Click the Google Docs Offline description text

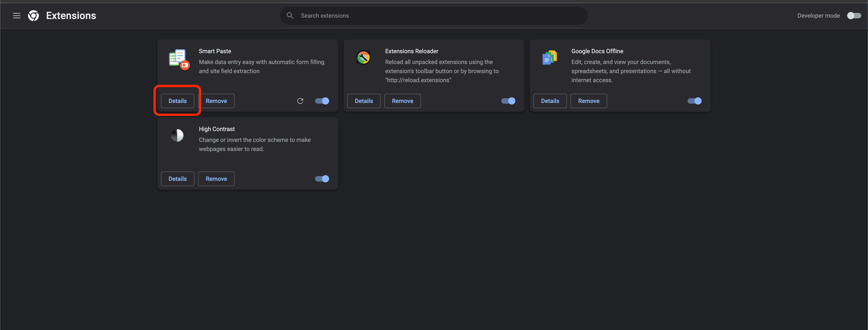pos(631,71)
